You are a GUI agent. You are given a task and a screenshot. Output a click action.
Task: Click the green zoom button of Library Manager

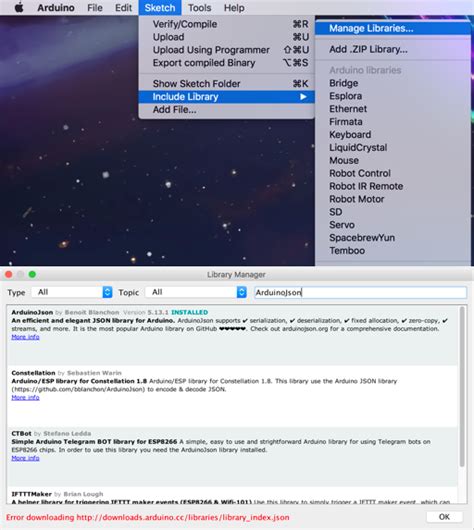[32, 274]
